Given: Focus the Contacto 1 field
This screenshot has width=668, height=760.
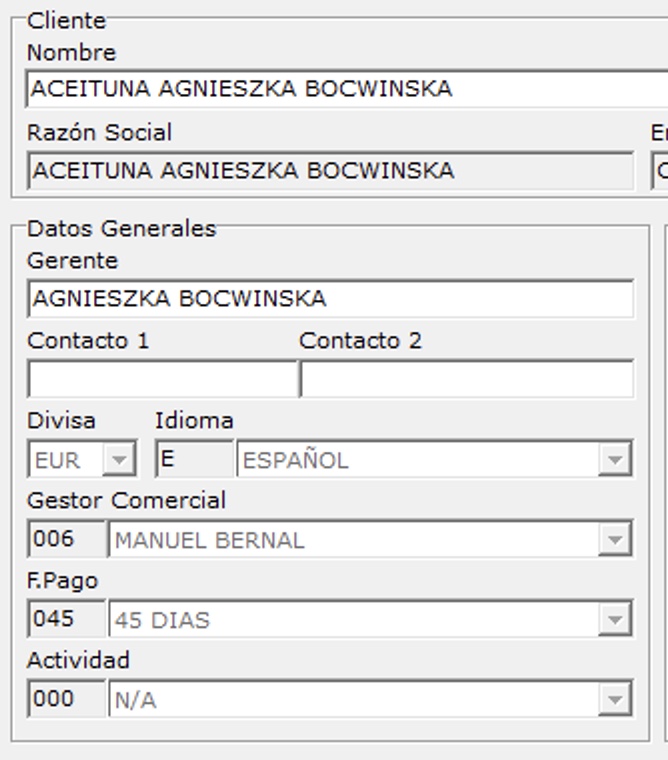Looking at the screenshot, I should (x=162, y=380).
